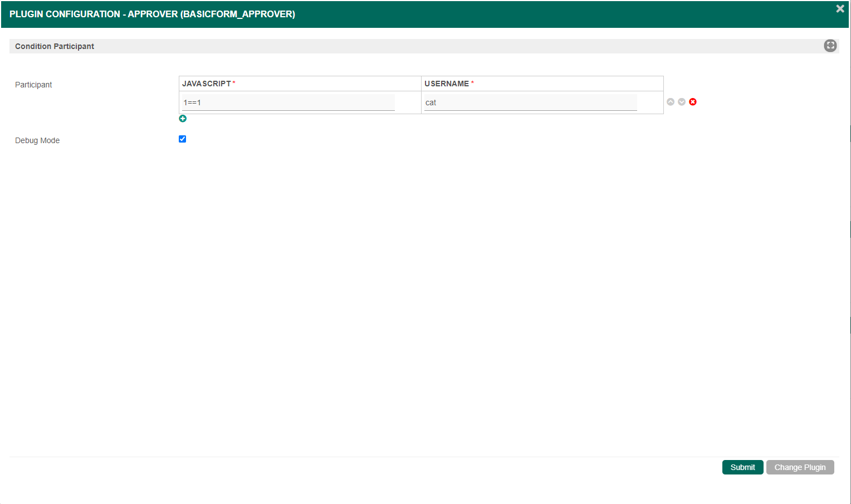
Task: Delete the cat participant row
Action: tap(693, 102)
